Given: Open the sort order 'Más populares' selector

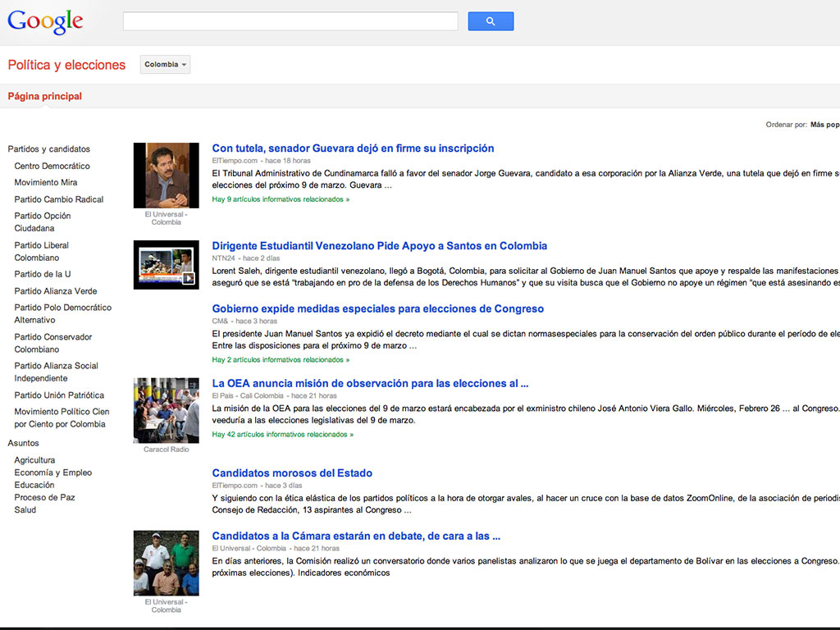Looking at the screenshot, I should [x=824, y=125].
